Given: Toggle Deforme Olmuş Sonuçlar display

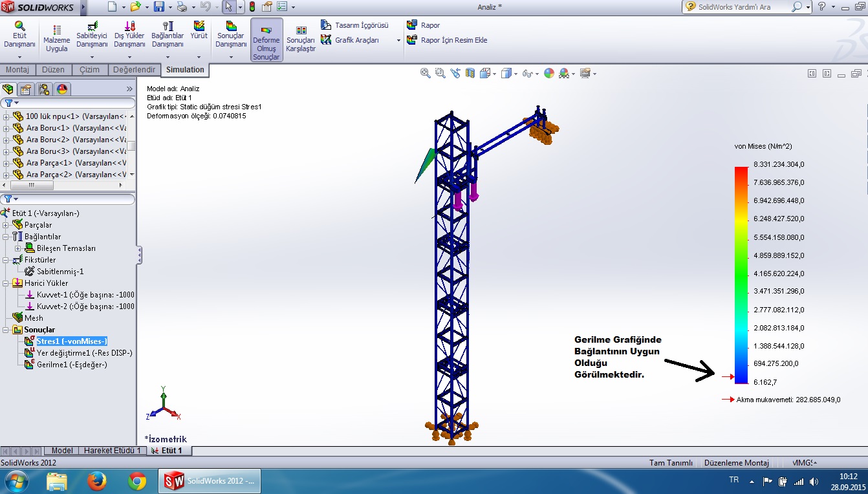Looking at the screenshot, I should tap(266, 39).
